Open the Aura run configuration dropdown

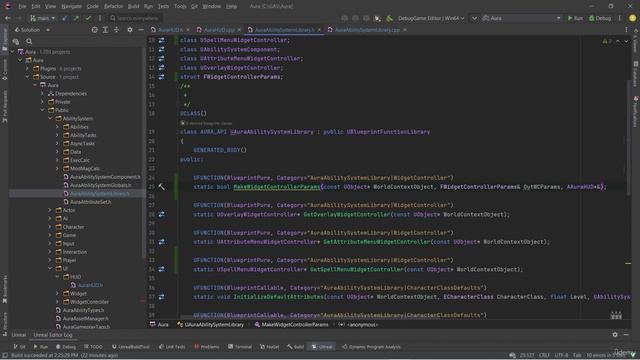pyautogui.click(x=522, y=18)
